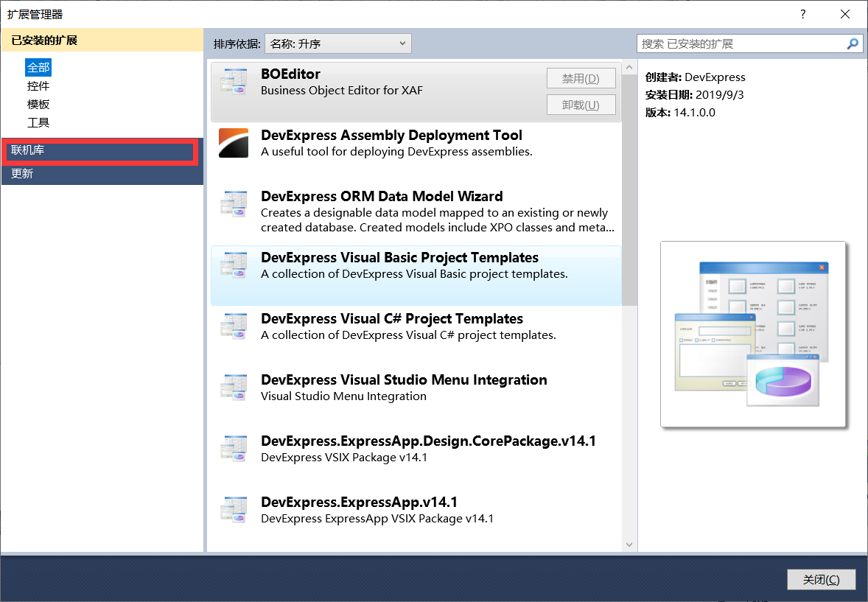This screenshot has width=868, height=602.
Task: Select DevExpress ORM Data Model Wizard title
Action: click(382, 197)
